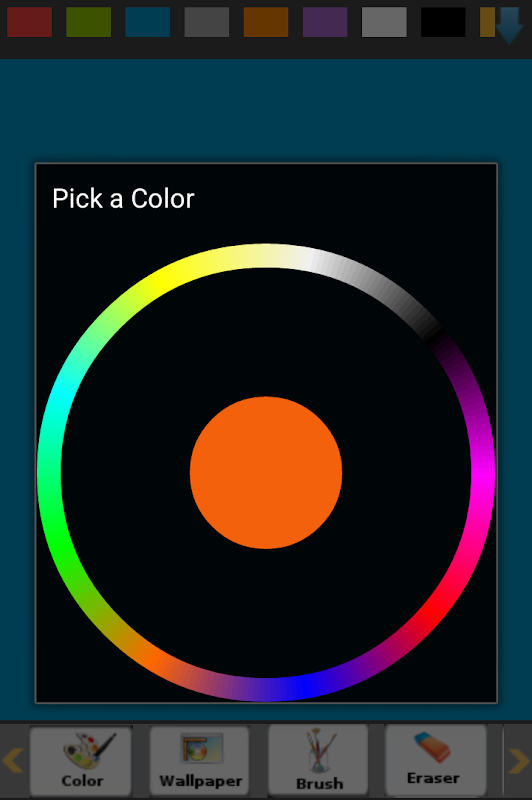Click the left arrow in bottom toolbar
This screenshot has height=800, width=532.
[x=13, y=760]
